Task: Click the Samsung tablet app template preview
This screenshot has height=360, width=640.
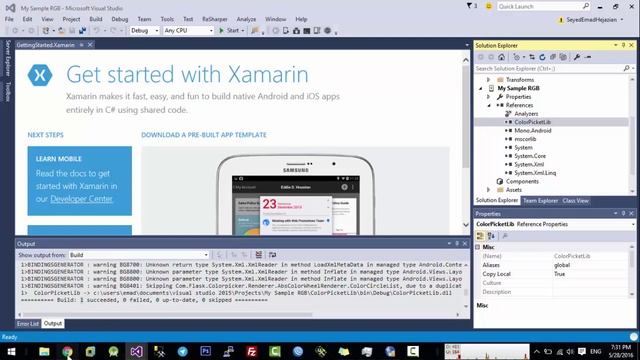Action: tap(296, 194)
